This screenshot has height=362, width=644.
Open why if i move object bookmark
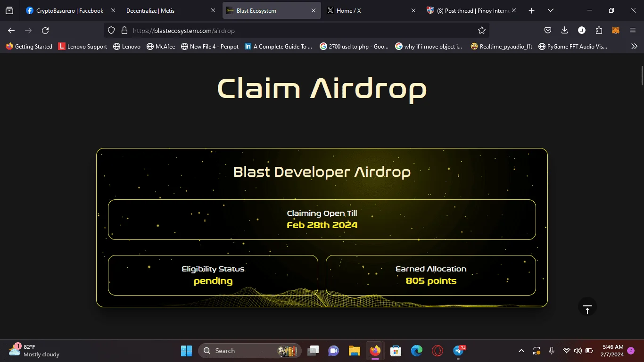429,46
